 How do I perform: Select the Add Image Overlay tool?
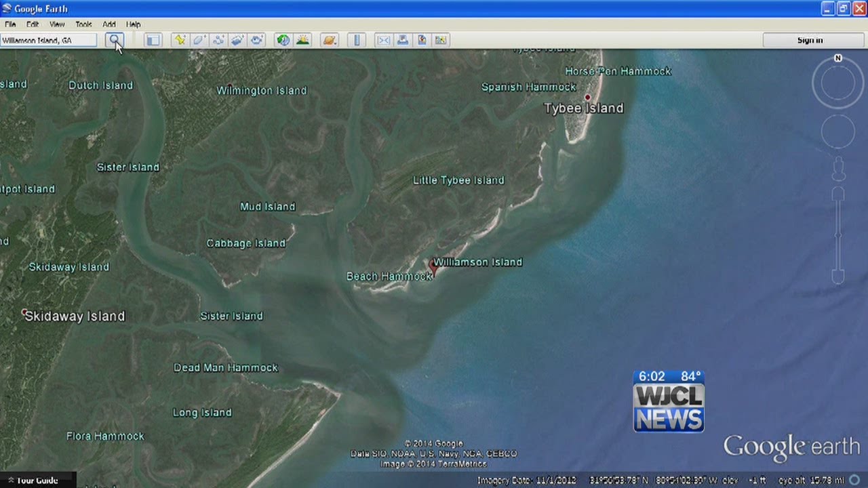[x=237, y=40]
